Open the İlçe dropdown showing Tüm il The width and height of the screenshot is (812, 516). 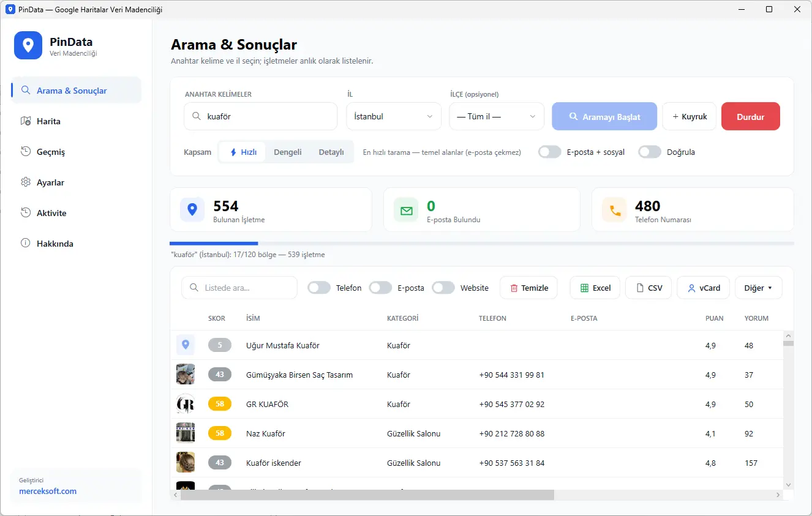[497, 116]
